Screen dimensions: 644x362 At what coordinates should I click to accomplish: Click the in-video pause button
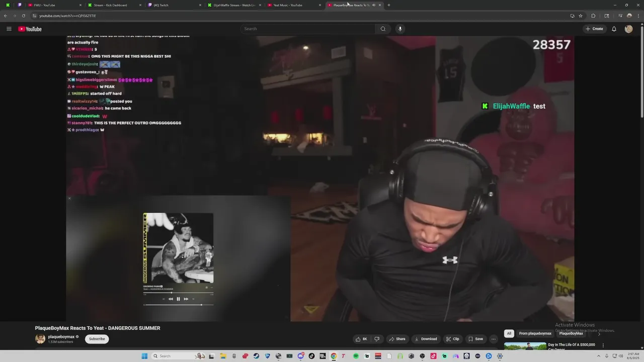178,299
